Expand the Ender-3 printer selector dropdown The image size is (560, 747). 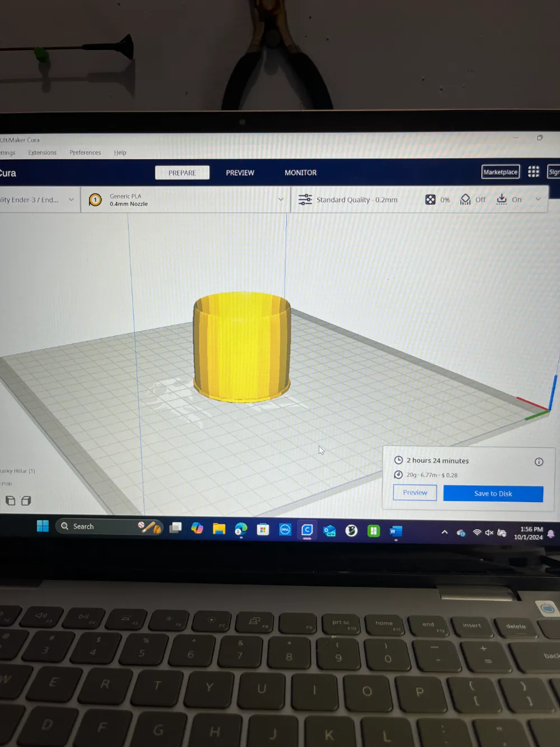tap(38, 199)
